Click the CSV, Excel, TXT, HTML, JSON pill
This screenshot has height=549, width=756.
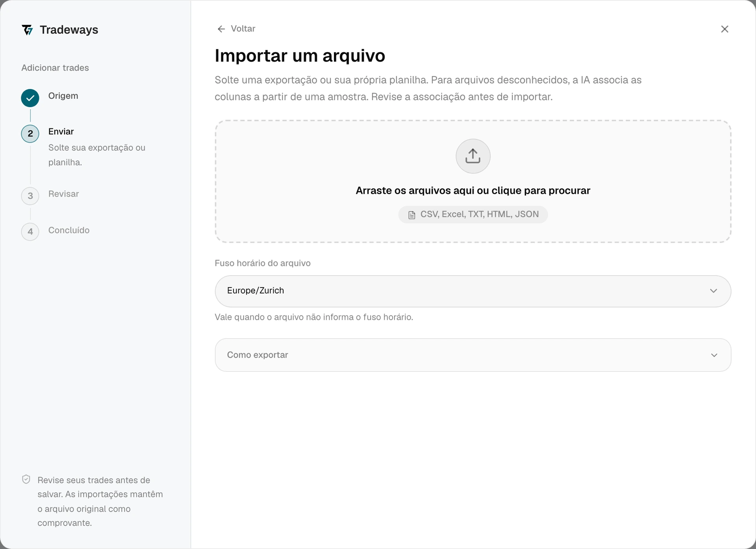click(x=473, y=215)
